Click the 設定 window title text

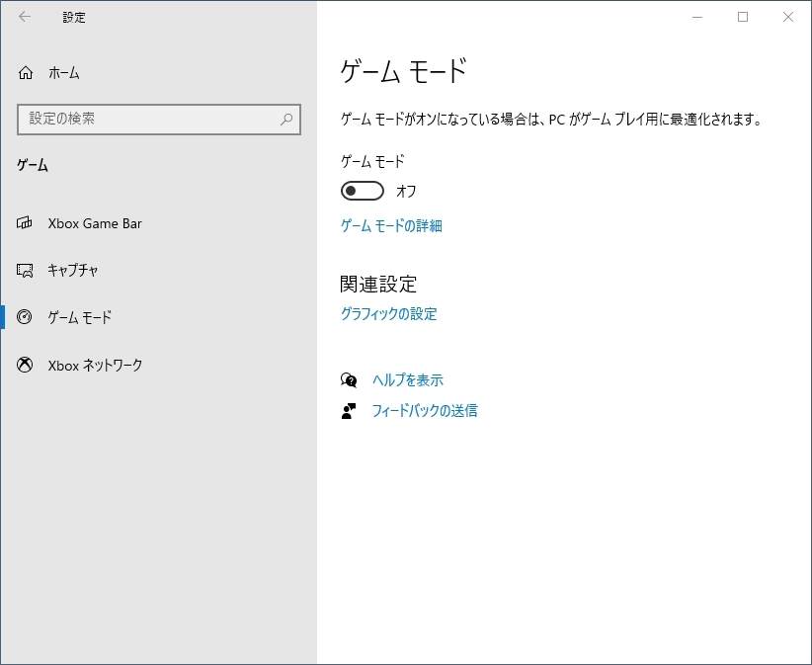point(74,17)
